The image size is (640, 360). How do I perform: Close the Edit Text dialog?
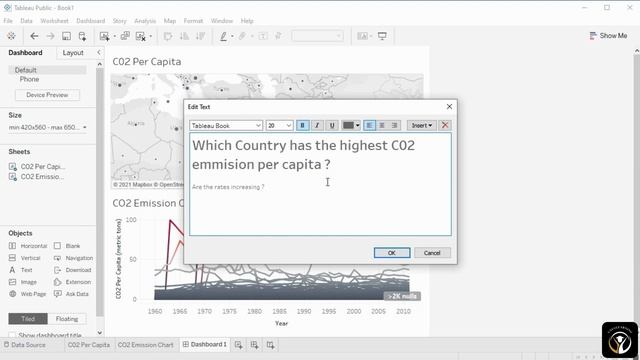click(x=449, y=107)
